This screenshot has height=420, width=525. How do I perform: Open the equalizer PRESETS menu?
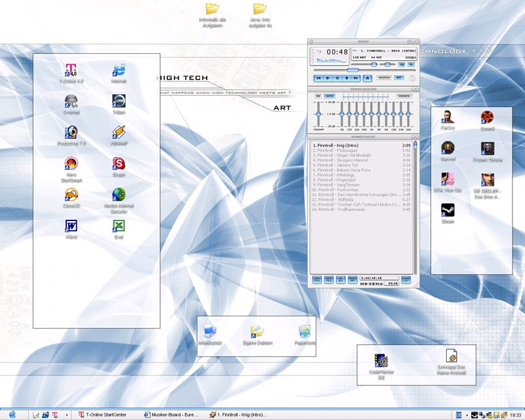(404, 96)
